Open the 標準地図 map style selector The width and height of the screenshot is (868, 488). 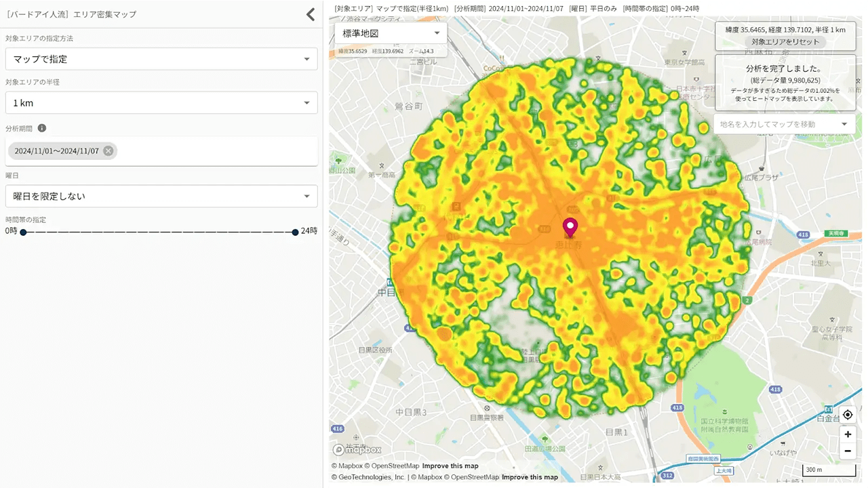click(391, 33)
